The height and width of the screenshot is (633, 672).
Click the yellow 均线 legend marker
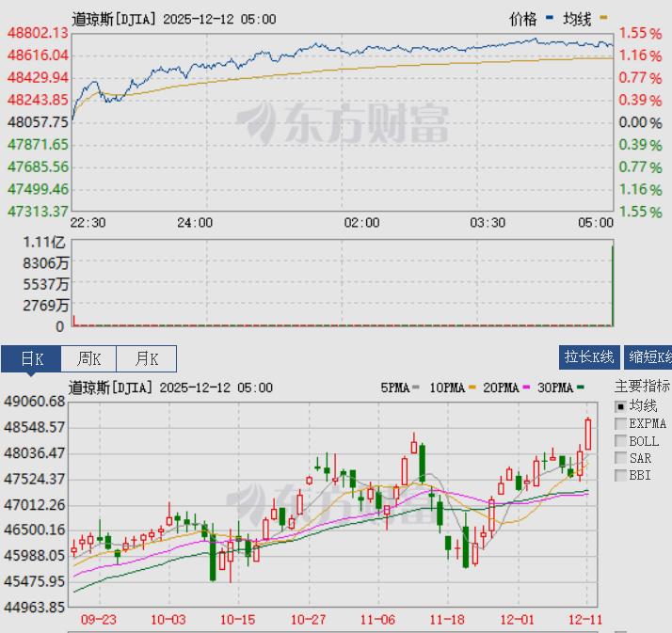click(603, 18)
